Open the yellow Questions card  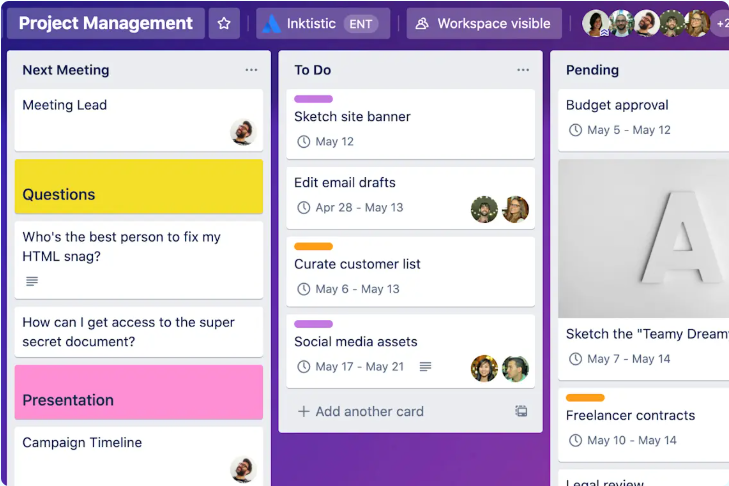[139, 186]
